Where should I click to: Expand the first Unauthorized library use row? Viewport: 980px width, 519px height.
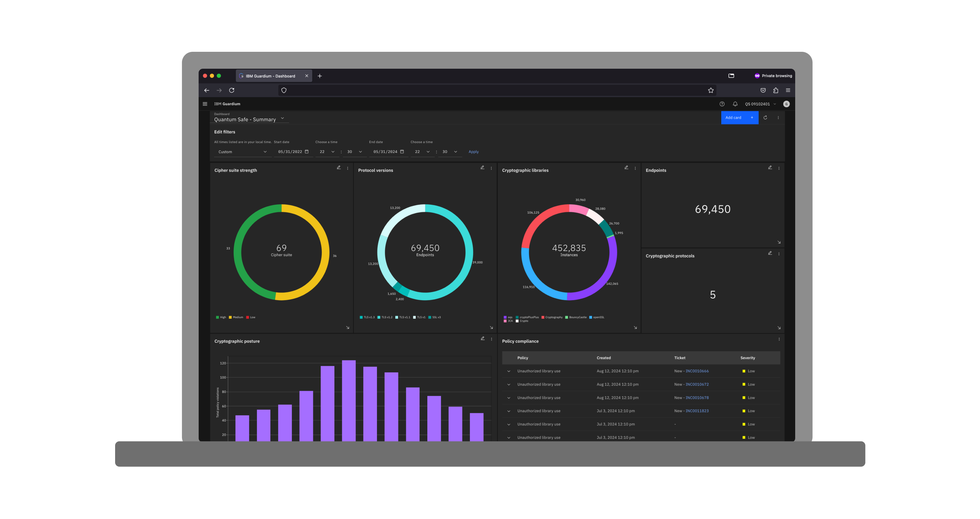tap(509, 371)
